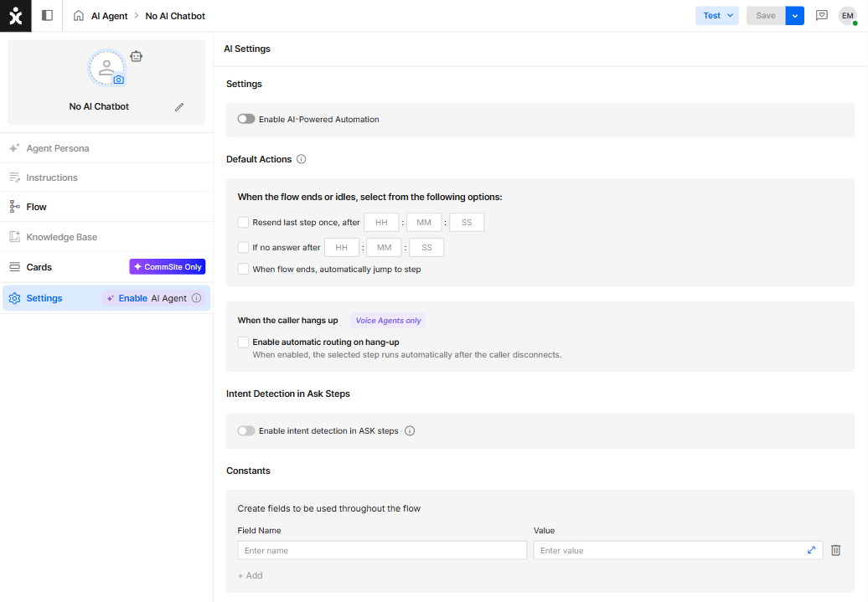
Task: Toggle the sidebar panel icon
Action: pyautogui.click(x=47, y=16)
